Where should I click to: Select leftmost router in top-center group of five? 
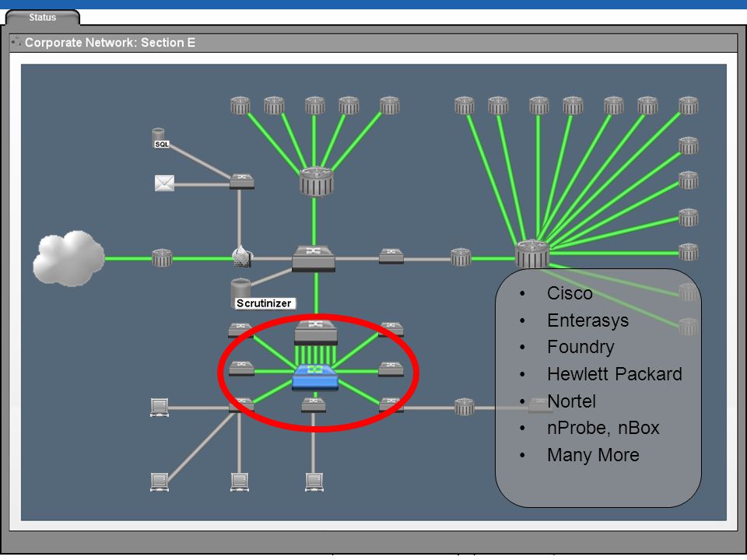click(x=240, y=106)
